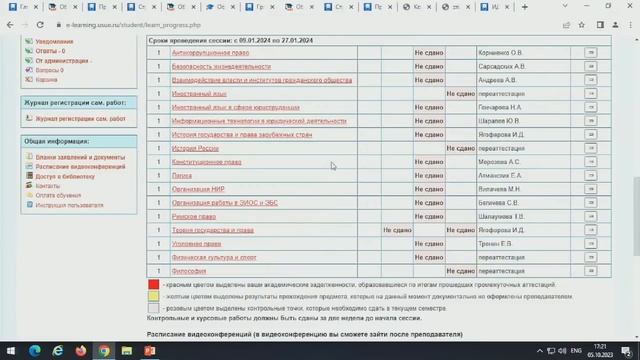Reload the page with the refresh icon
The height and width of the screenshot is (360, 640).
(x=40, y=25)
